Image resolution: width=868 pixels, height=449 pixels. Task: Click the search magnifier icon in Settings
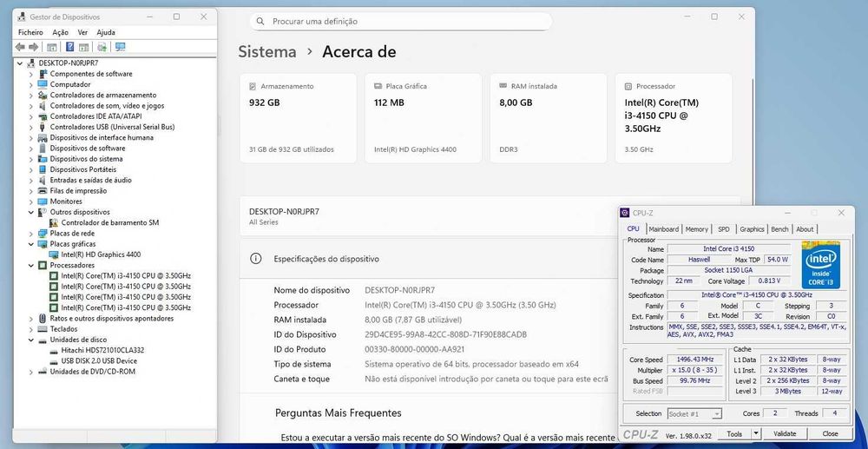pyautogui.click(x=260, y=22)
